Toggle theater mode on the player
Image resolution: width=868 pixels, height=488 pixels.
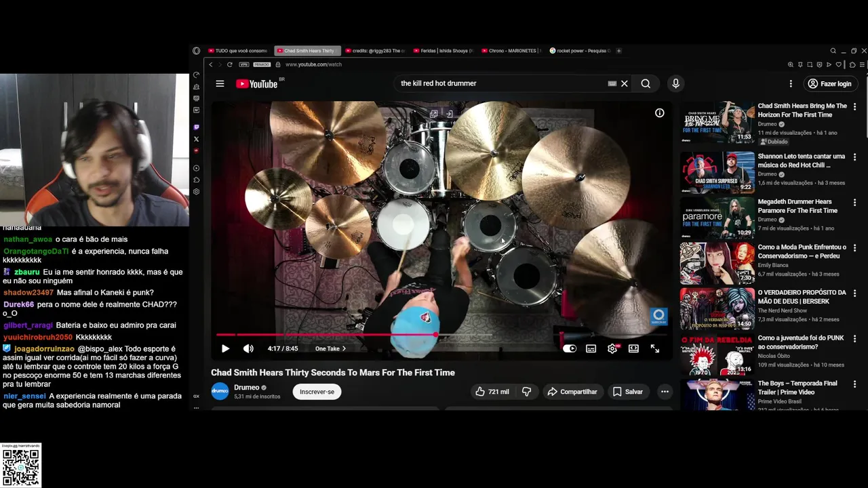633,348
